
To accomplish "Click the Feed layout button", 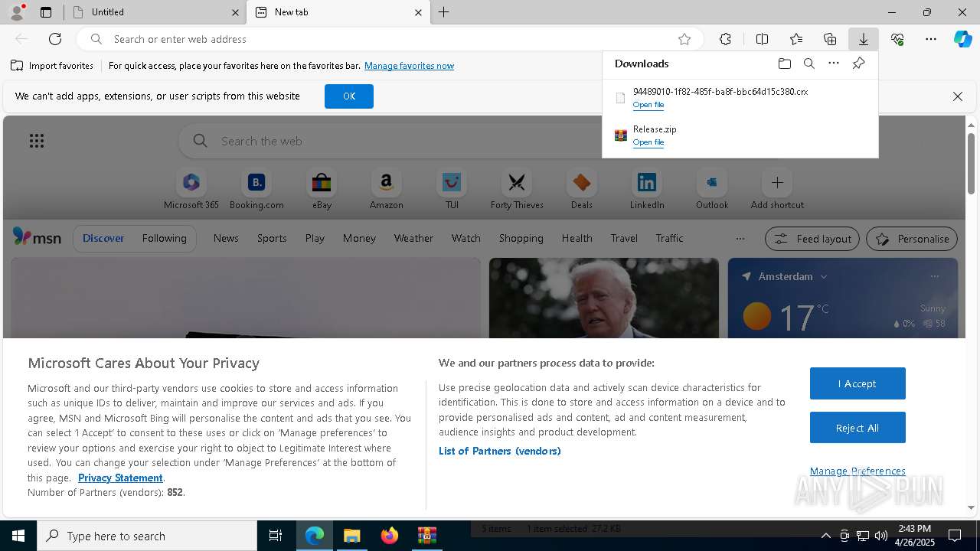I will click(x=812, y=239).
